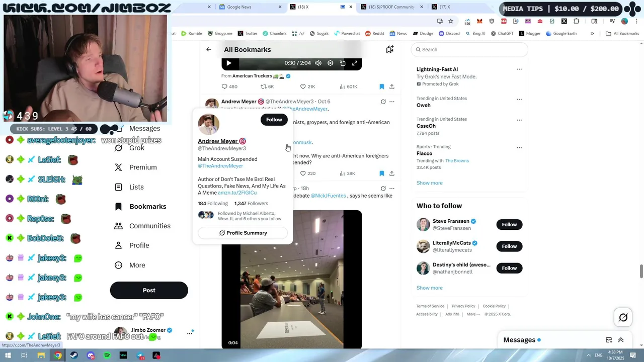The image size is (644, 362).
Task: Open options for Lightning-Fast AI promotion
Action: [519, 69]
